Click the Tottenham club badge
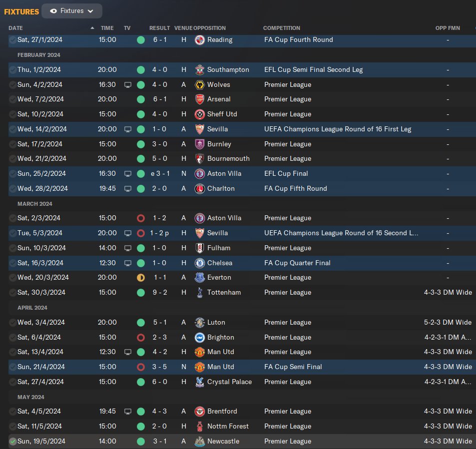476x449 pixels. [199, 292]
